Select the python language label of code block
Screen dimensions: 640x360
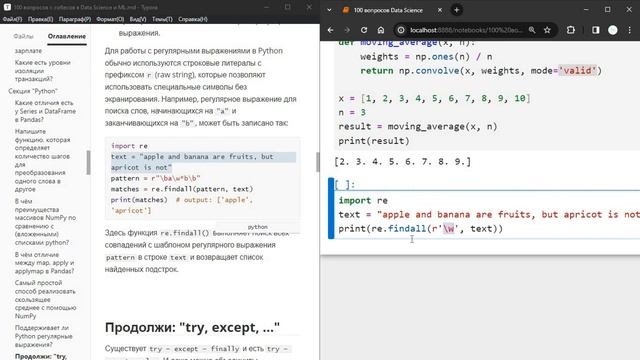click(258, 227)
